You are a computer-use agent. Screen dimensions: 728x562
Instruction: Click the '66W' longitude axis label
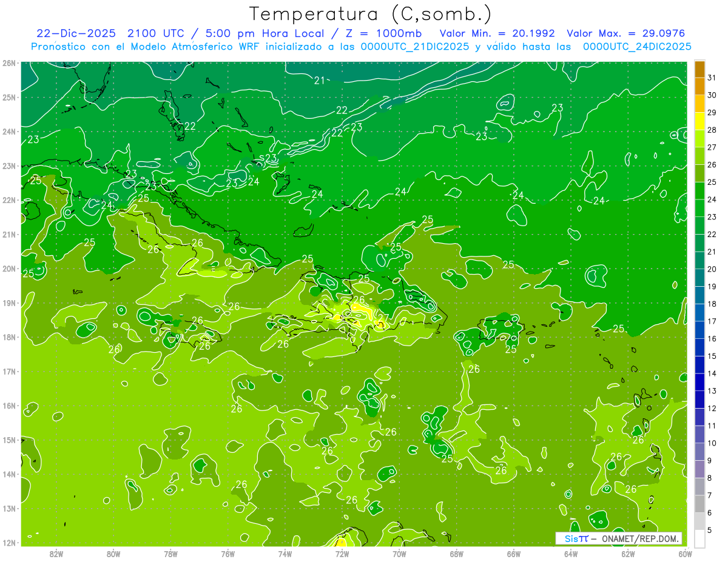[x=514, y=554]
